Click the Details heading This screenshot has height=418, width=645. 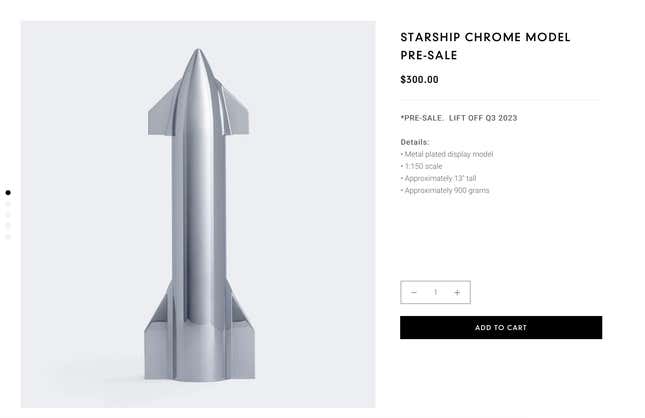coord(414,142)
